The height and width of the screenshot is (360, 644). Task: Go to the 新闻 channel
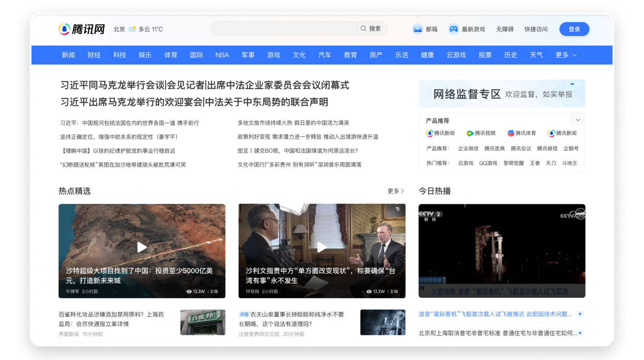pyautogui.click(x=68, y=55)
